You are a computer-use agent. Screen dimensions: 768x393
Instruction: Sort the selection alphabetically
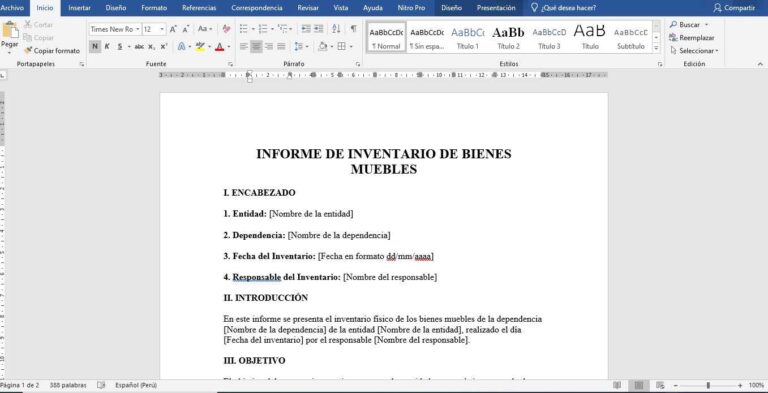click(336, 29)
